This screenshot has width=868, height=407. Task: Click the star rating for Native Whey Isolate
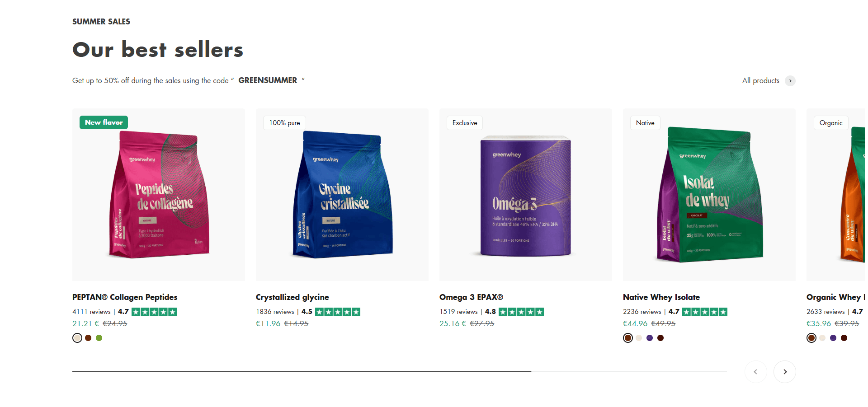[x=705, y=312]
